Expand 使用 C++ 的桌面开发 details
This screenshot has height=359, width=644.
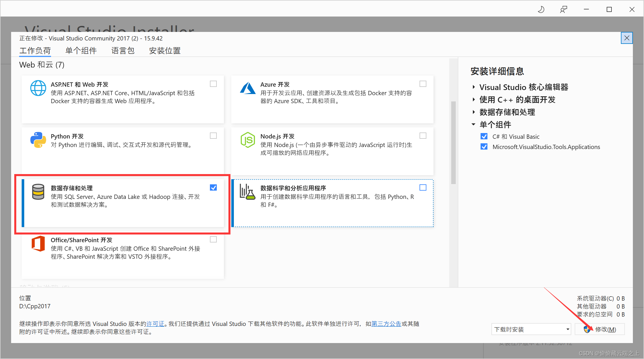(474, 100)
